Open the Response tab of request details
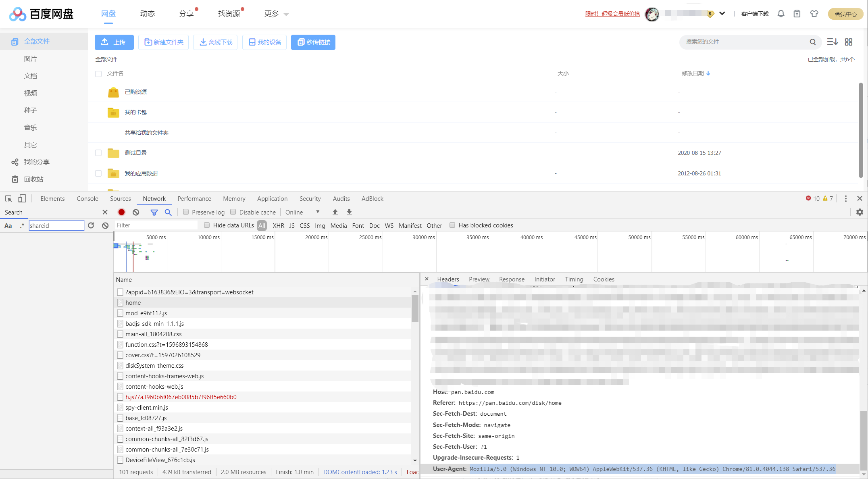Image resolution: width=868 pixels, height=479 pixels. [512, 279]
